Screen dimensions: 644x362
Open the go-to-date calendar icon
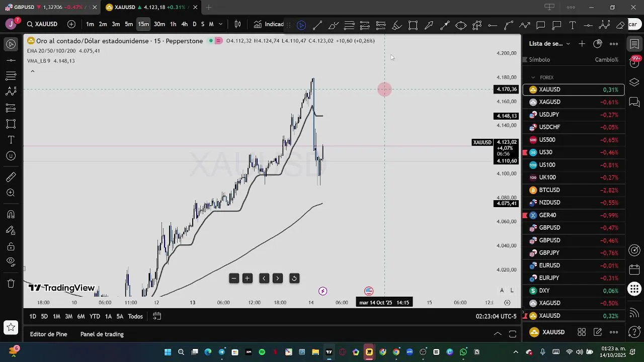(157, 316)
